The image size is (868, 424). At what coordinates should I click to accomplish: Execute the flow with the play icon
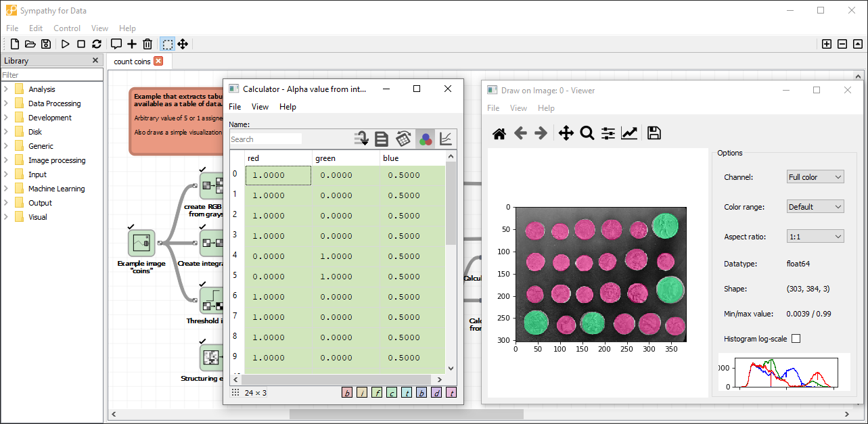[x=66, y=44]
